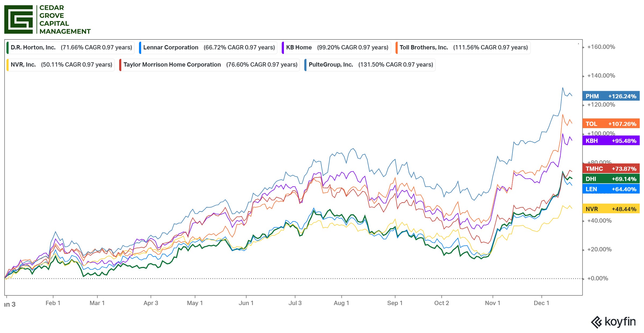Click the Nov 1 date label
This screenshot has width=644, height=333.
coord(493,303)
